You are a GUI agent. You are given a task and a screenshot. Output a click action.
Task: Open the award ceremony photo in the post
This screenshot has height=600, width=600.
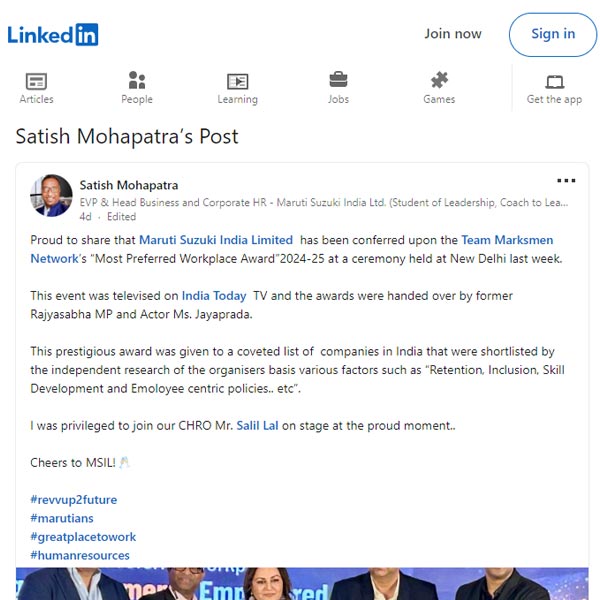302,584
